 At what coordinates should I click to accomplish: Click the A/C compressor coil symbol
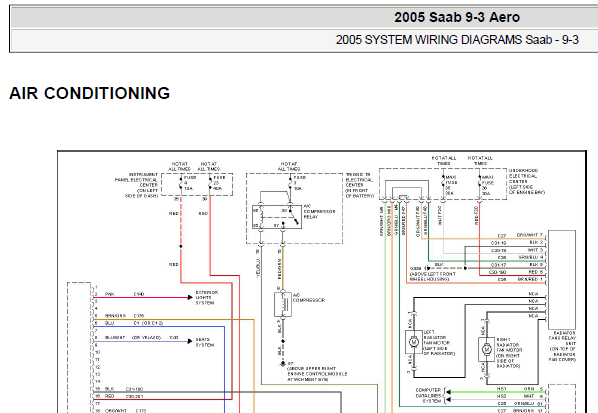click(x=283, y=304)
